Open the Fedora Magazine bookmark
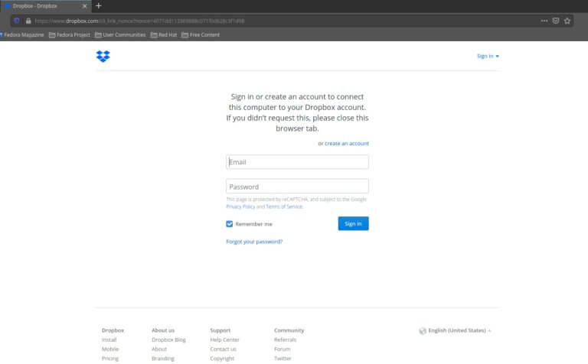 coord(22,35)
